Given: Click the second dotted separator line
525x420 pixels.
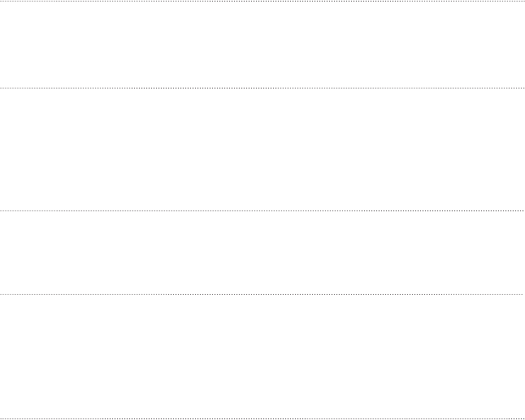Looking at the screenshot, I should pyautogui.click(x=262, y=88).
